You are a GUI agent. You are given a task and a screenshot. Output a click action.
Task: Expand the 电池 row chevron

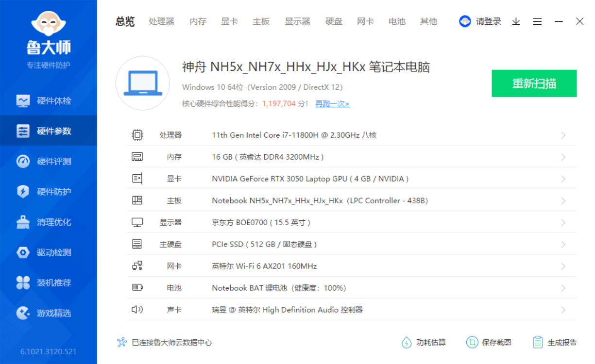point(563,288)
